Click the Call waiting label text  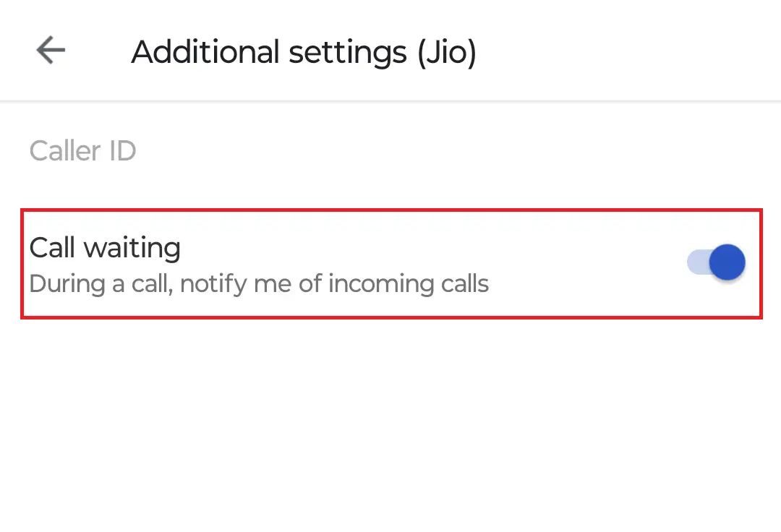[x=105, y=247]
